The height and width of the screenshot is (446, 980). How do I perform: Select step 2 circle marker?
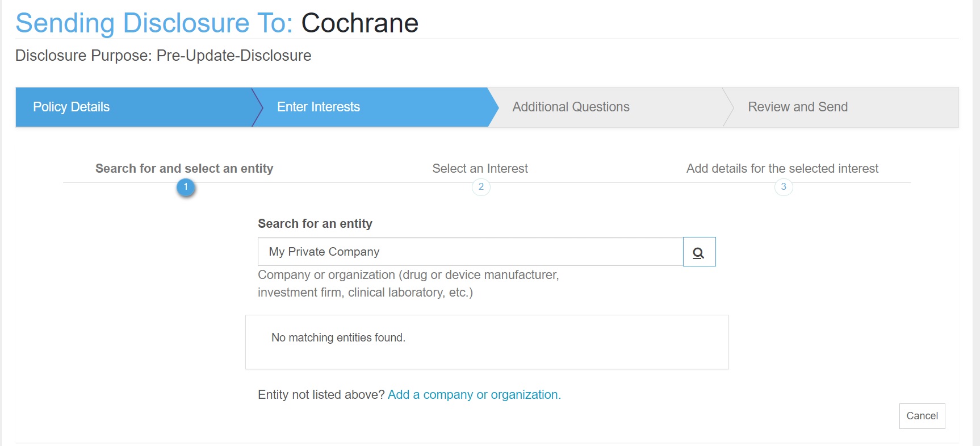coord(481,187)
